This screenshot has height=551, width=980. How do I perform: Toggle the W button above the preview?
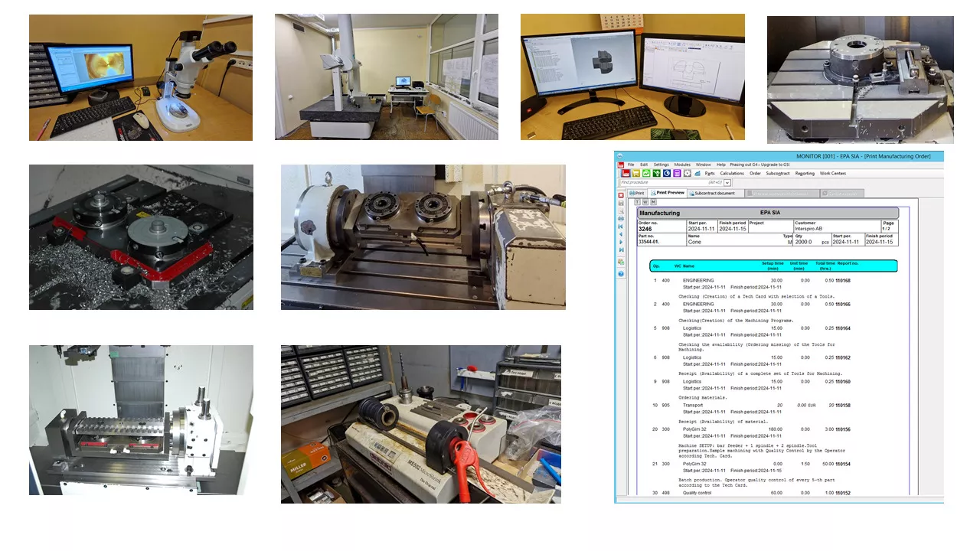click(645, 202)
